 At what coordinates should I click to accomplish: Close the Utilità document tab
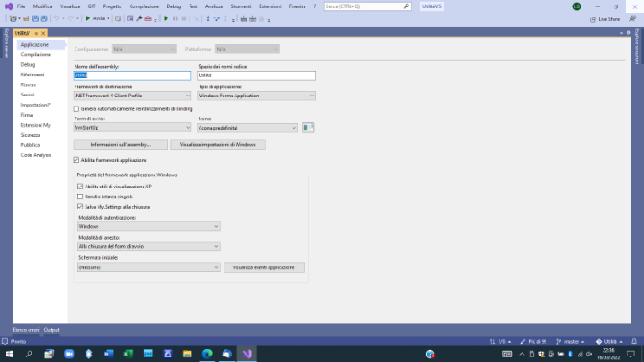click(43, 33)
